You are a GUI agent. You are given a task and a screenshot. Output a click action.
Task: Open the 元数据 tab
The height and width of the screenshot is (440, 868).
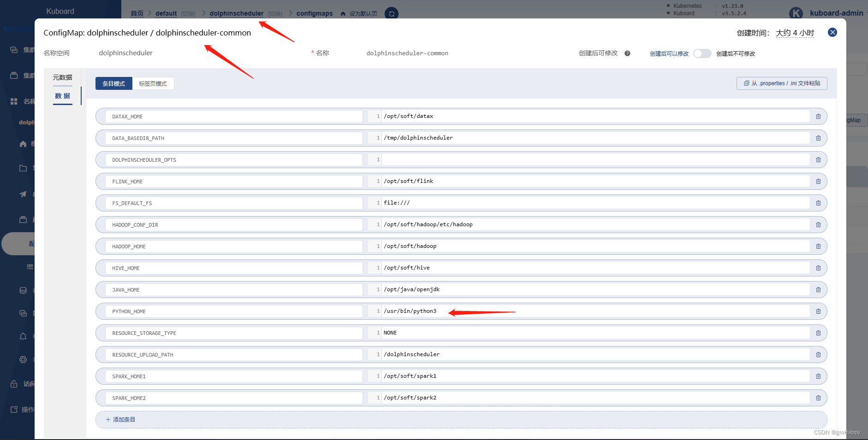click(x=62, y=77)
